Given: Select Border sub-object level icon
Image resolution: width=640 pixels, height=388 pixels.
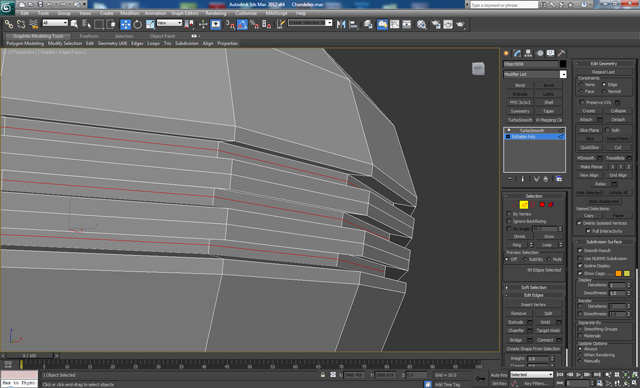Looking at the screenshot, I should pos(533,204).
